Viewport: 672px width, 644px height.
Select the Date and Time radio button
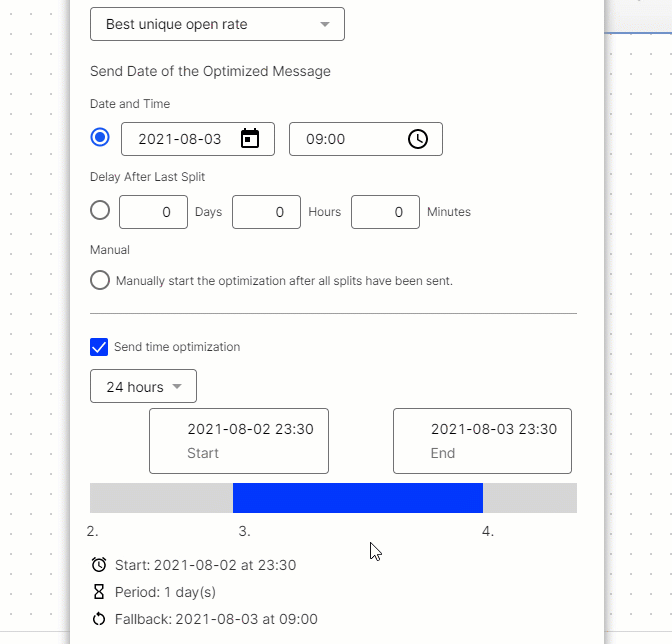pos(100,138)
